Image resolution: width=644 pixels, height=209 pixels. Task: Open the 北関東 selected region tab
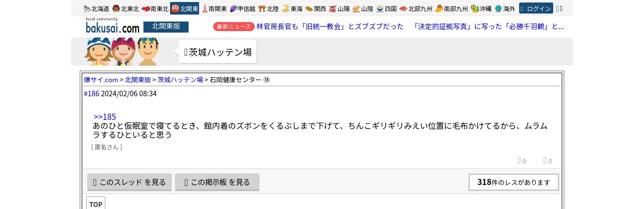[x=185, y=9]
